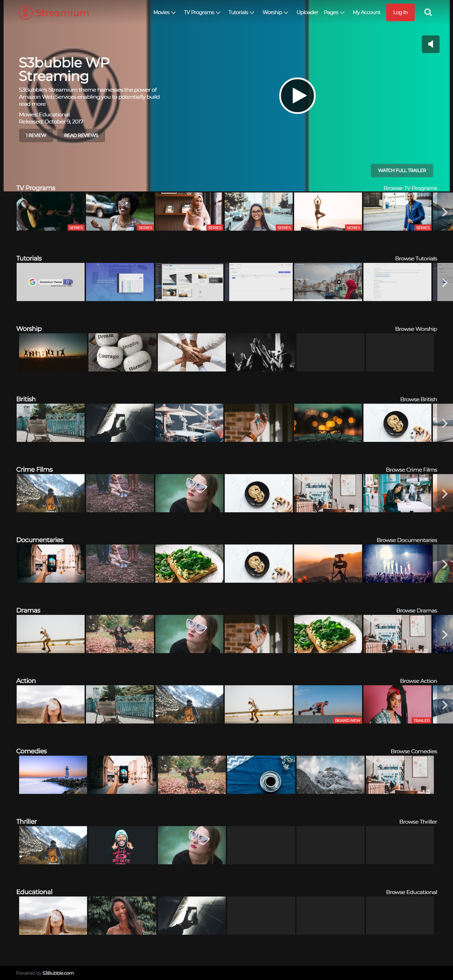
Task: Open the TRAILER tagged thumbnail in Action
Action: (397, 705)
